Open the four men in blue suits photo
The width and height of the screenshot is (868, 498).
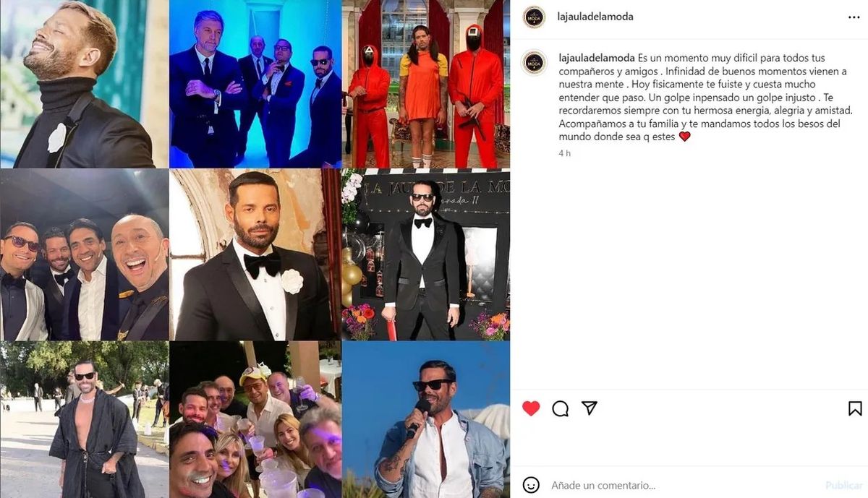point(255,84)
